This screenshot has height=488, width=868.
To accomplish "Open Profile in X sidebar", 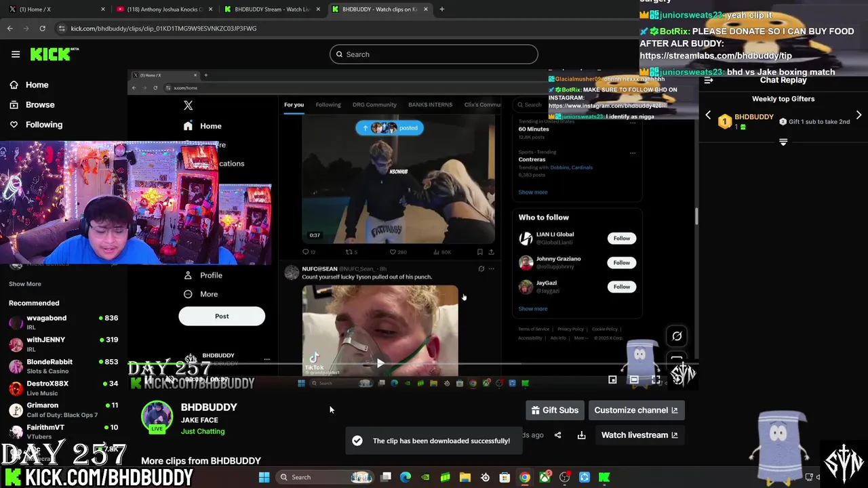I will [x=203, y=275].
